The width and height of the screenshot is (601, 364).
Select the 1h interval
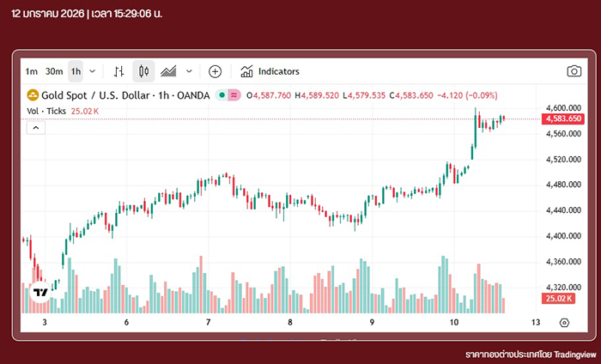76,71
